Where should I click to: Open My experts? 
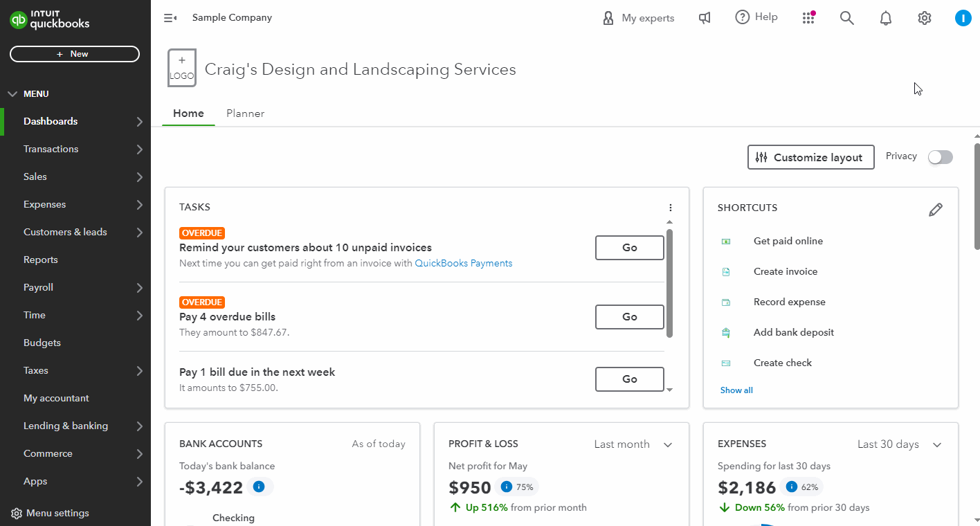click(x=638, y=18)
